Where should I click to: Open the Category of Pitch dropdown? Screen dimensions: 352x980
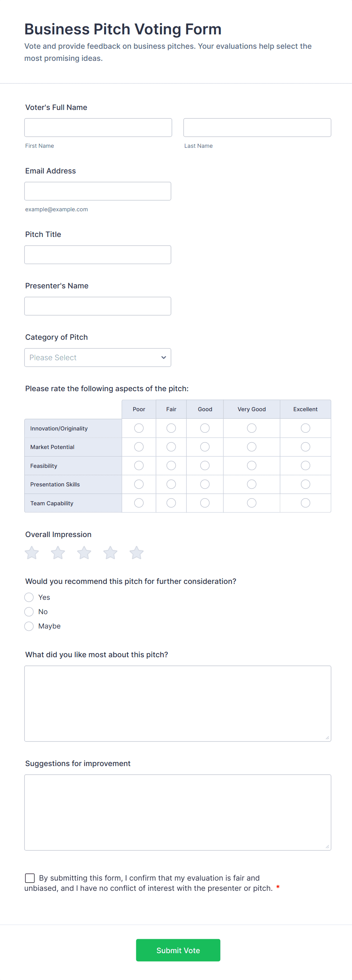coord(98,358)
